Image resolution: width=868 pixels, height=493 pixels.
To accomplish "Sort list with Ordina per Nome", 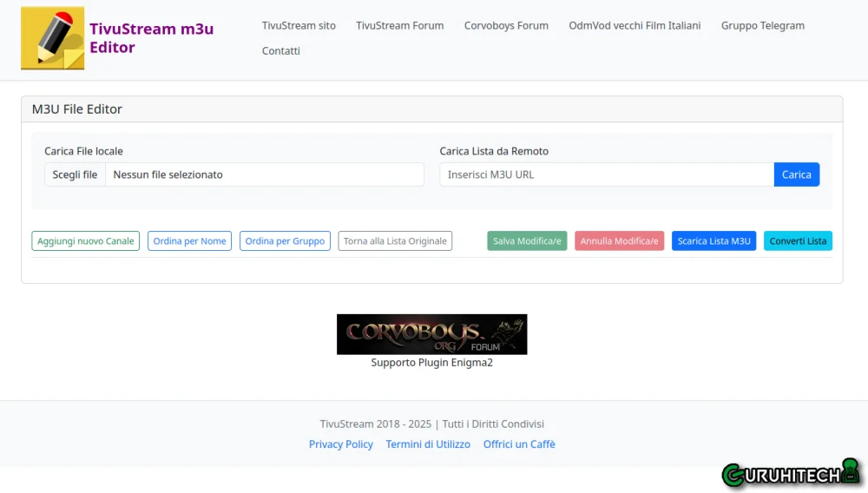I will [189, 240].
